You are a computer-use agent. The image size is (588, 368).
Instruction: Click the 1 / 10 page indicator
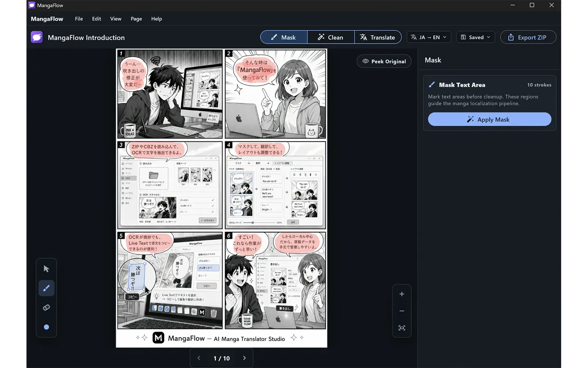(x=222, y=358)
